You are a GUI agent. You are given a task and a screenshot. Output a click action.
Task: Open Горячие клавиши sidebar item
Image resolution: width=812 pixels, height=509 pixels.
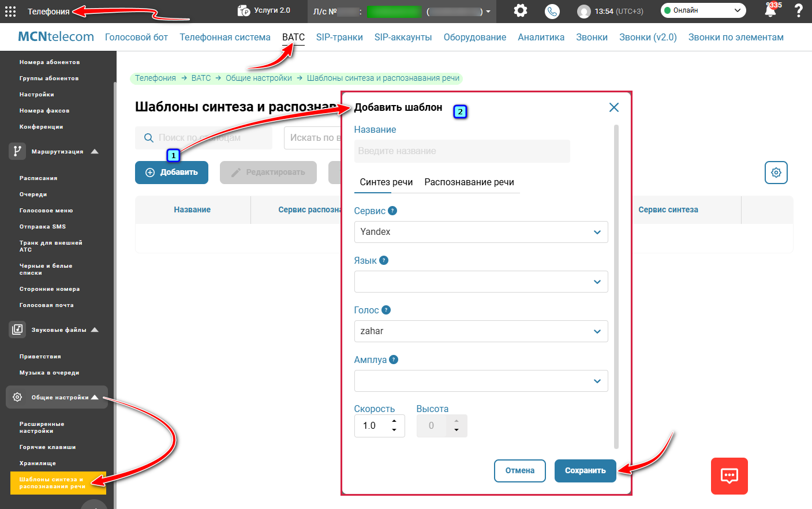(x=47, y=447)
